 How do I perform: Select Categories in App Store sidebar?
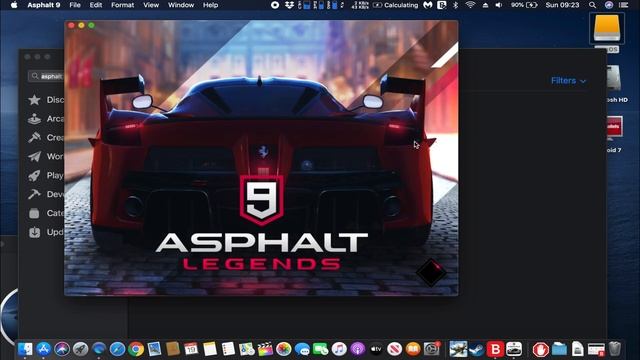[46, 213]
